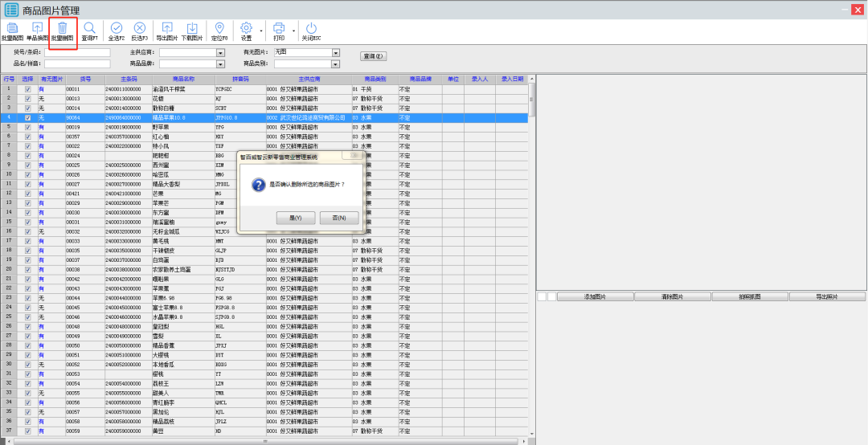Click the 批量删图 trash icon
This screenshot has height=445, width=868.
click(x=62, y=31)
